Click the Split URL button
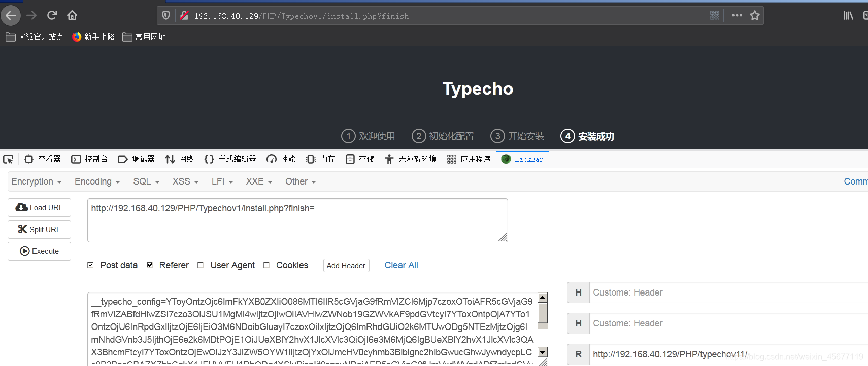The image size is (868, 366). point(39,230)
